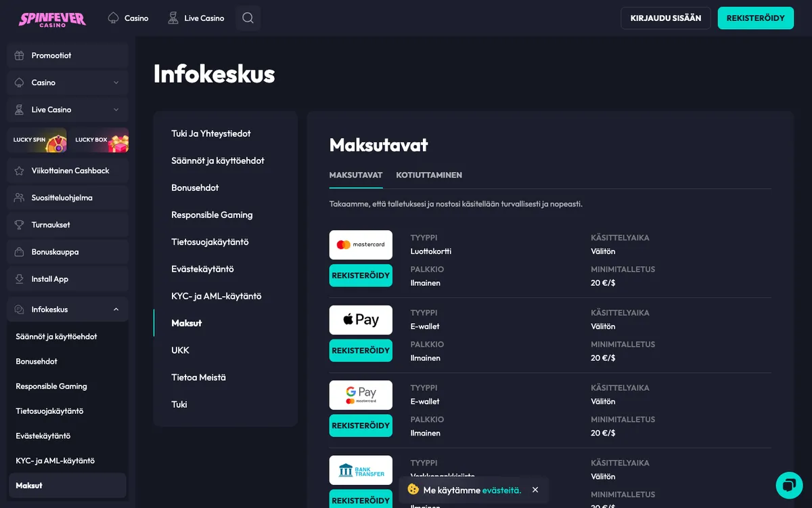
Task: Click the Apple Pay payment logo
Action: (x=361, y=320)
